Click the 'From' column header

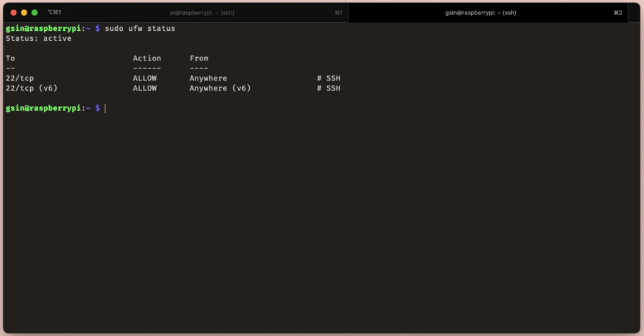(x=199, y=59)
